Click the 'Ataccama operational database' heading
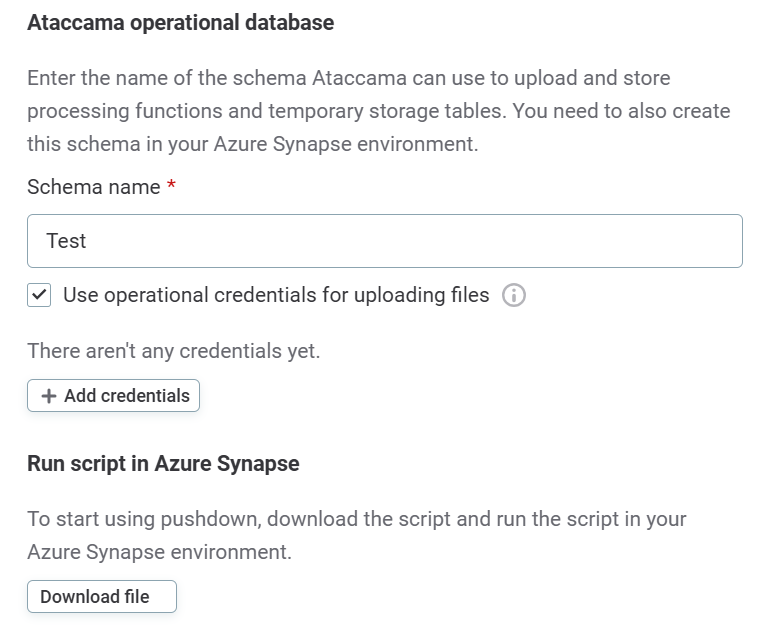Image resolution: width=780 pixels, height=634 pixels. [x=180, y=22]
